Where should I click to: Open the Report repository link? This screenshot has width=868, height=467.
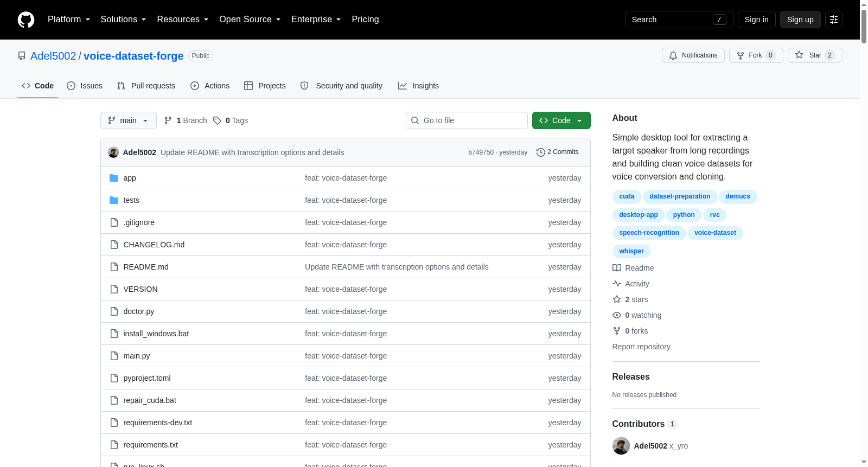(x=641, y=347)
